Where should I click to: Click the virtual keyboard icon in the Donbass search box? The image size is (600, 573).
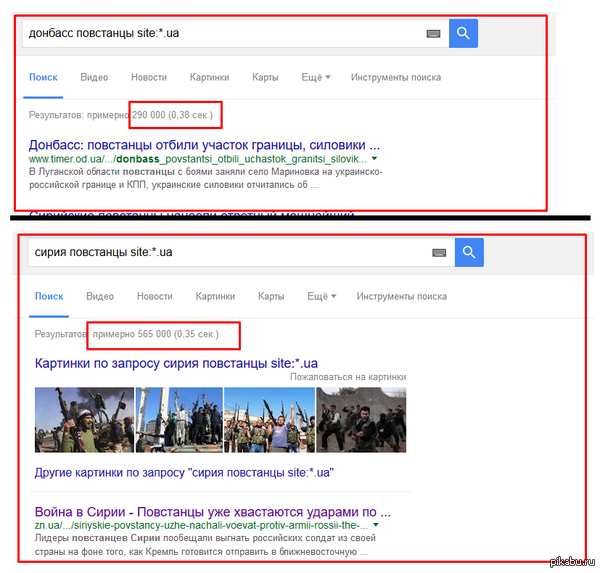(x=433, y=33)
